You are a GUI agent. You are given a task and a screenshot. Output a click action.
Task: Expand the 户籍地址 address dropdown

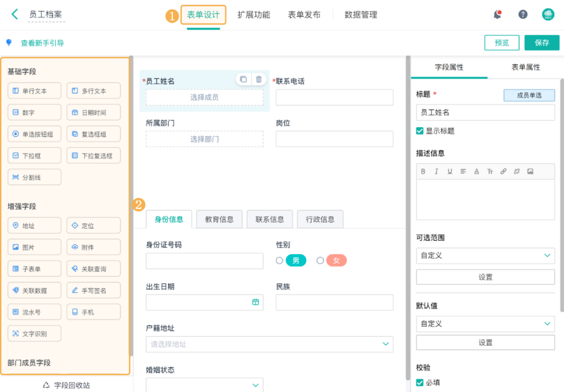[x=386, y=344]
